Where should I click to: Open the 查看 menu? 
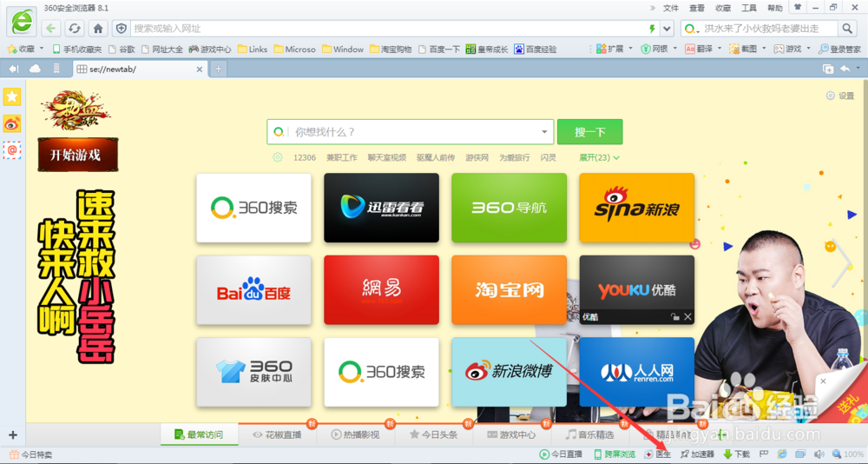pos(697,8)
